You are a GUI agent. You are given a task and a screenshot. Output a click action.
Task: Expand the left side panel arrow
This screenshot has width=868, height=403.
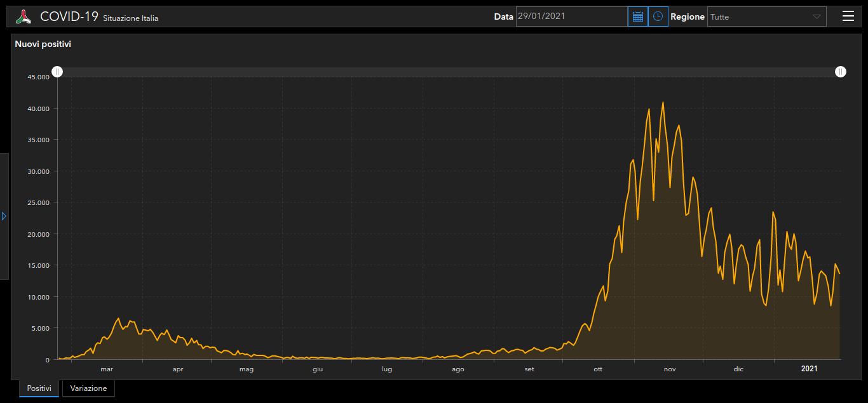(4, 216)
